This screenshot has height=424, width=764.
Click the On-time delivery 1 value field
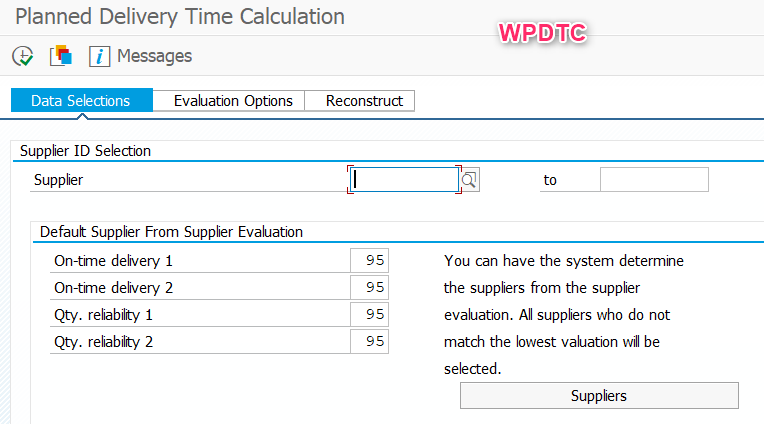(370, 260)
